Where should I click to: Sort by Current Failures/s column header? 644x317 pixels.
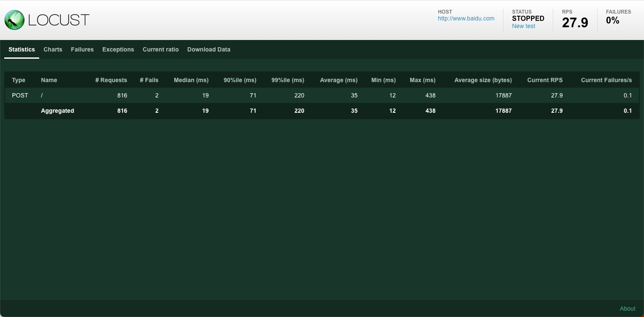pos(607,80)
